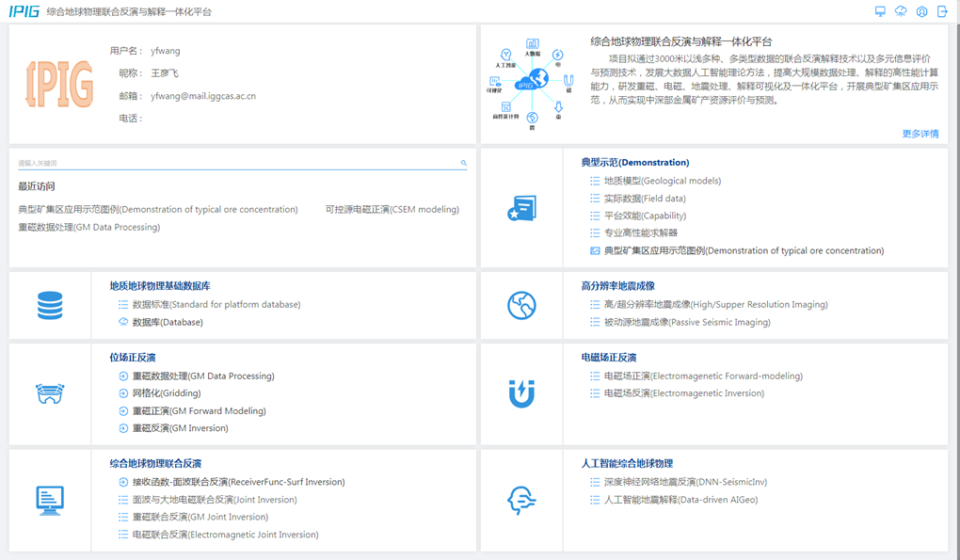Click the joint inversion computer monitor icon
The height and width of the screenshot is (560, 960).
50,500
